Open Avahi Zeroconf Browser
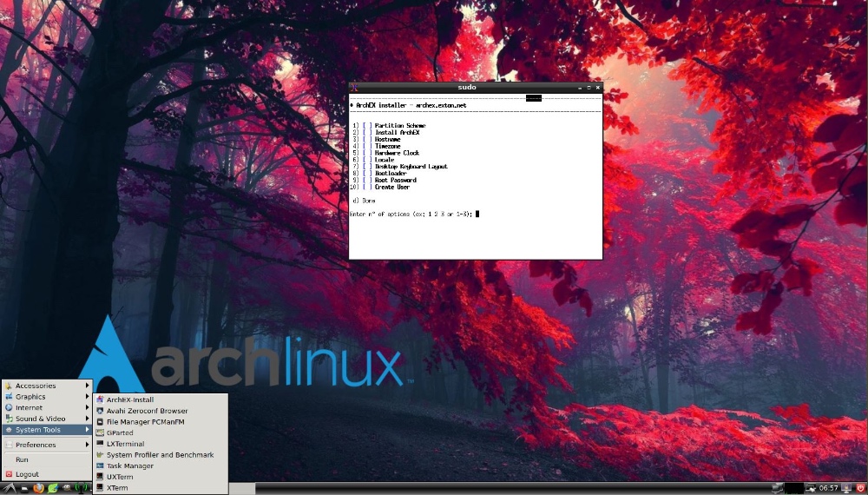 (x=147, y=411)
